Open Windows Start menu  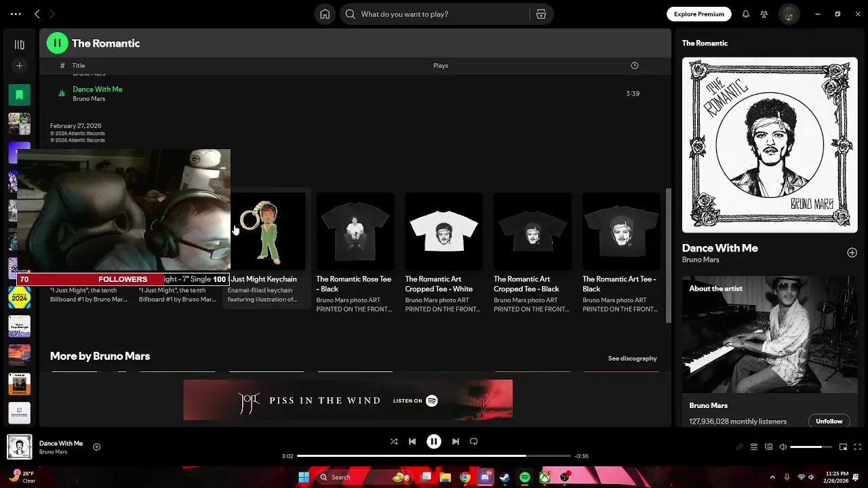click(x=304, y=477)
